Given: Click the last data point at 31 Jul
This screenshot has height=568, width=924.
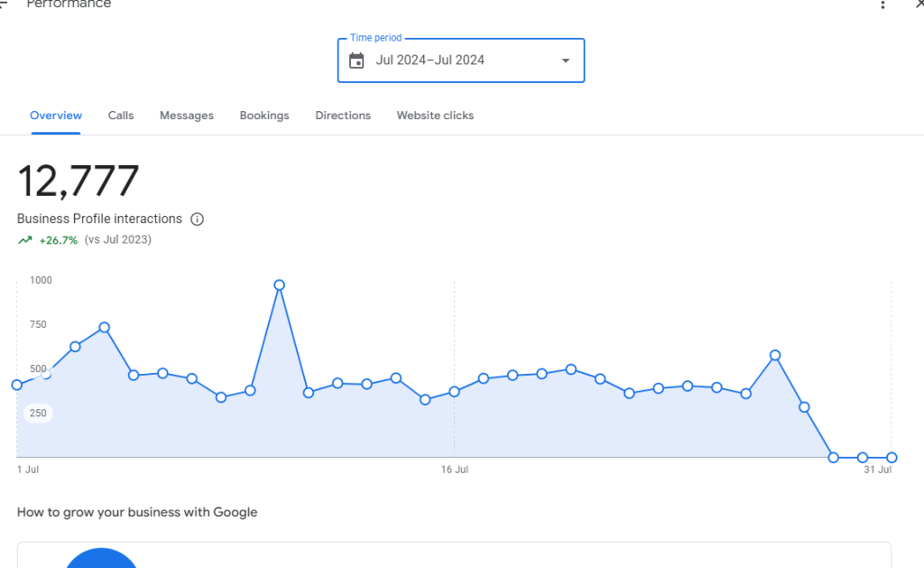Looking at the screenshot, I should [x=892, y=457].
